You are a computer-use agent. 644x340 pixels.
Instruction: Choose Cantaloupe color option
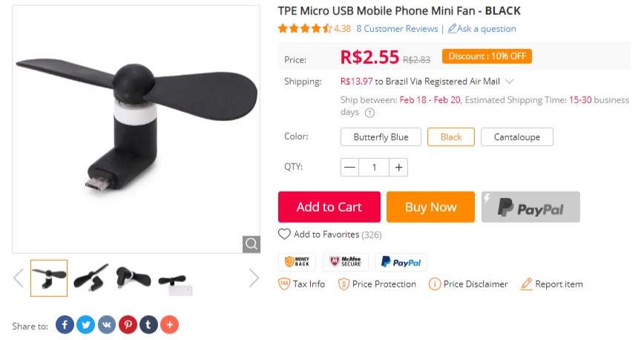click(x=517, y=137)
